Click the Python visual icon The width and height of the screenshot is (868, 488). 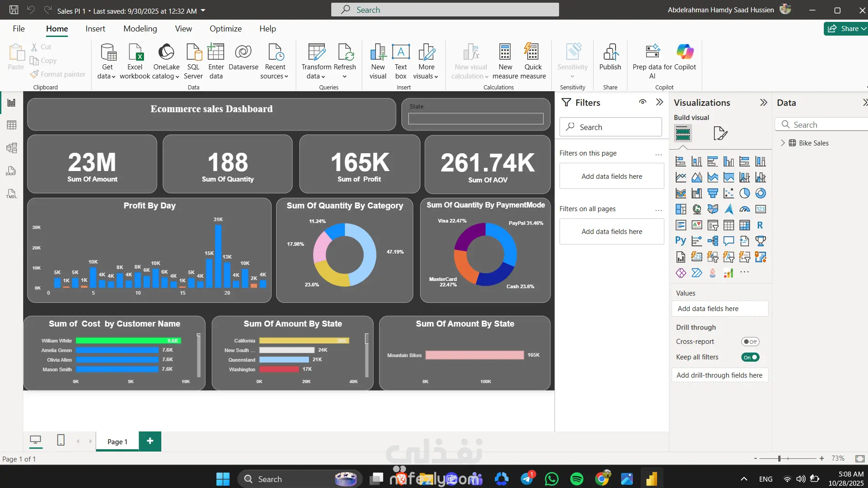[680, 241]
